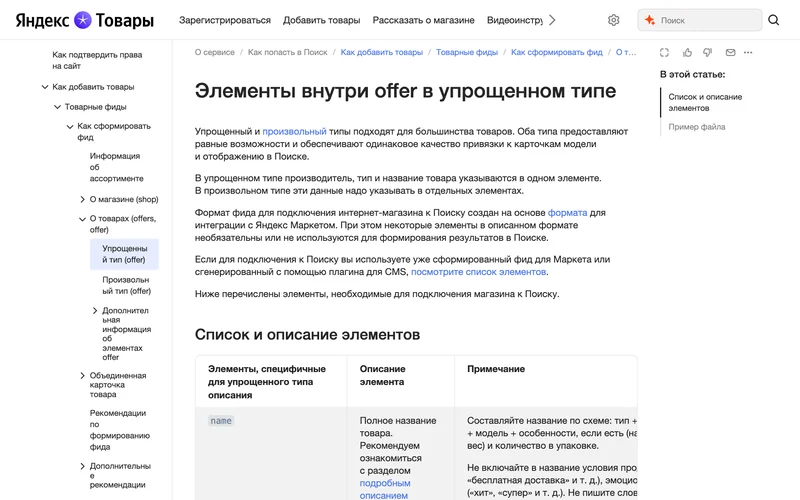Click Как попасть в Поиск breadcrumb
The width and height of the screenshot is (800, 500).
pos(288,52)
